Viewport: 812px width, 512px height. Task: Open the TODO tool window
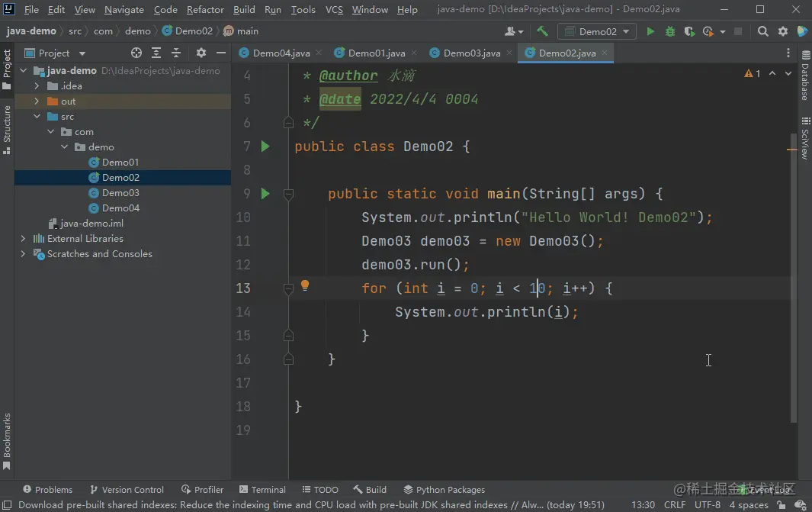pos(320,490)
